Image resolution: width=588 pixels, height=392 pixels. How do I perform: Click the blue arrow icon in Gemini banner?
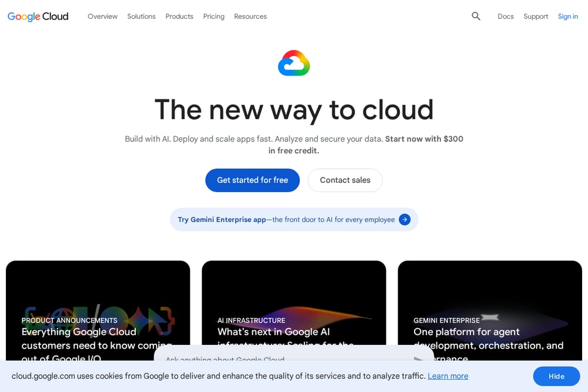(405, 220)
